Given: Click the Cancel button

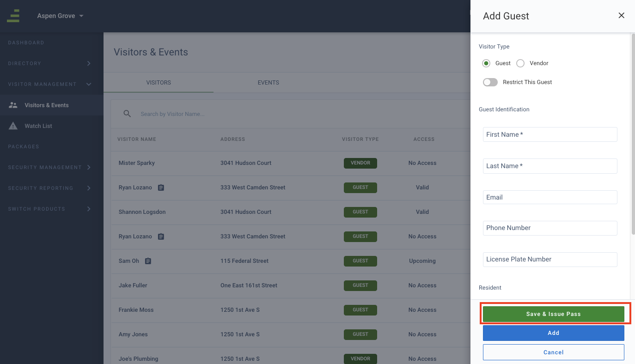Looking at the screenshot, I should [553, 352].
